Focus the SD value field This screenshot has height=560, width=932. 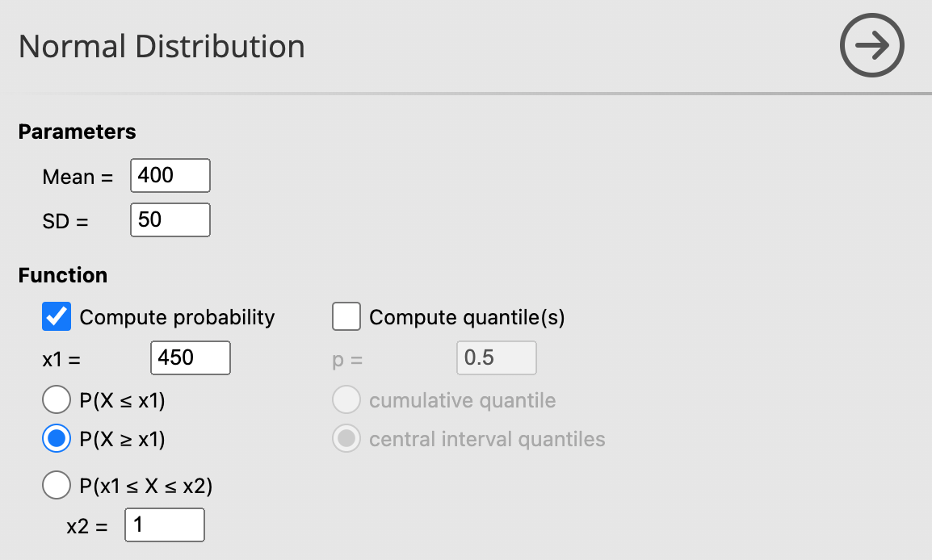point(170,219)
